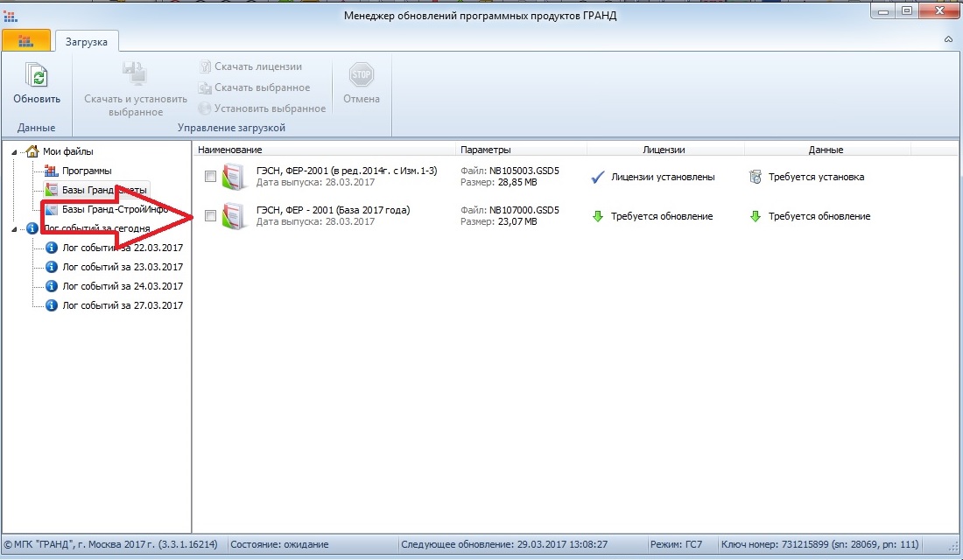
Task: Click the Файл: NB107000.GSD5 text
Action: 510,210
